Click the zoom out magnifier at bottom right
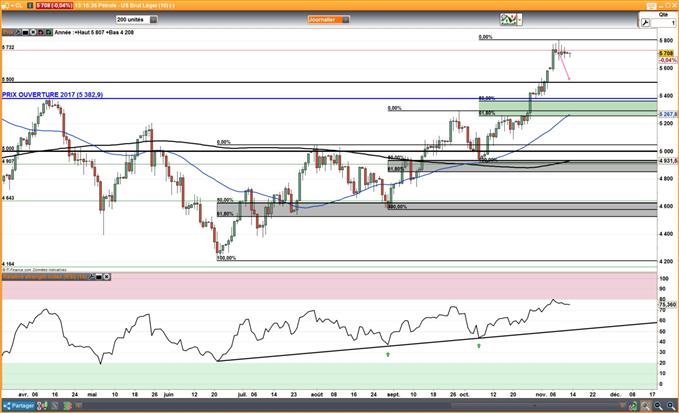The image size is (679, 413). point(658,406)
